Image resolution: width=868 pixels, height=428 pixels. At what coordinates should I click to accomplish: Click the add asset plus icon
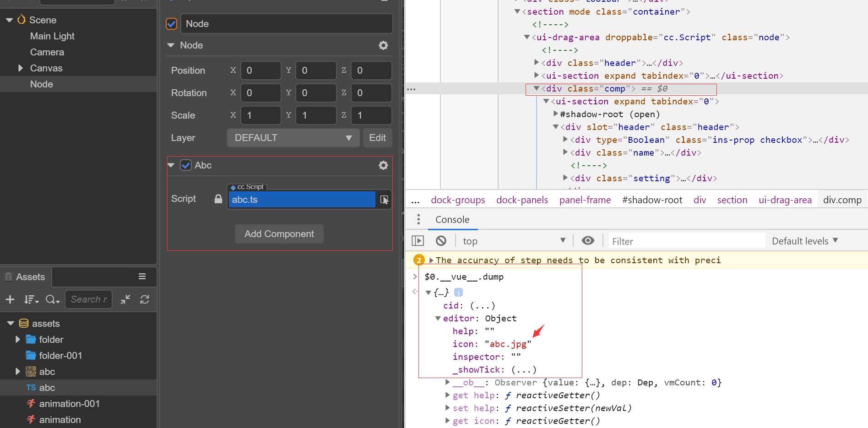pyautogui.click(x=10, y=299)
